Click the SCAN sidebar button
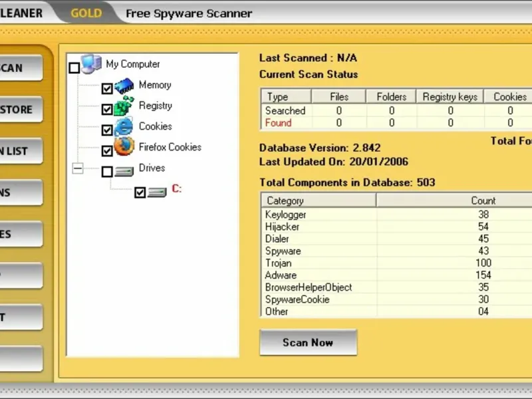Screen dimensions: 532x399 [21, 68]
